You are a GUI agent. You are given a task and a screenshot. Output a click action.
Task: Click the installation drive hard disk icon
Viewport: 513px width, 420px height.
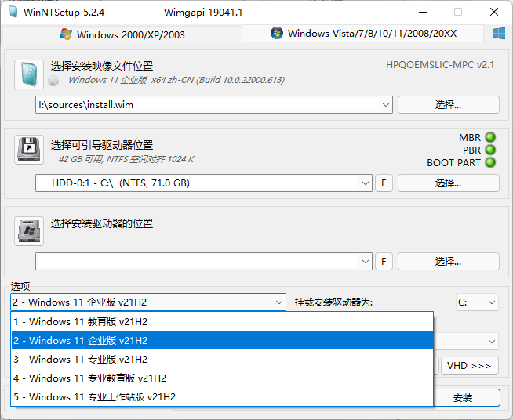coord(29,231)
